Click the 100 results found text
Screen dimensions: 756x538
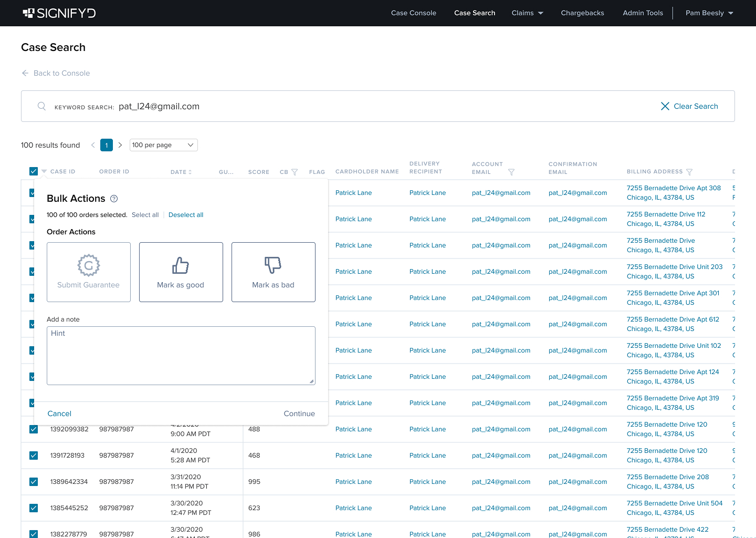point(50,145)
